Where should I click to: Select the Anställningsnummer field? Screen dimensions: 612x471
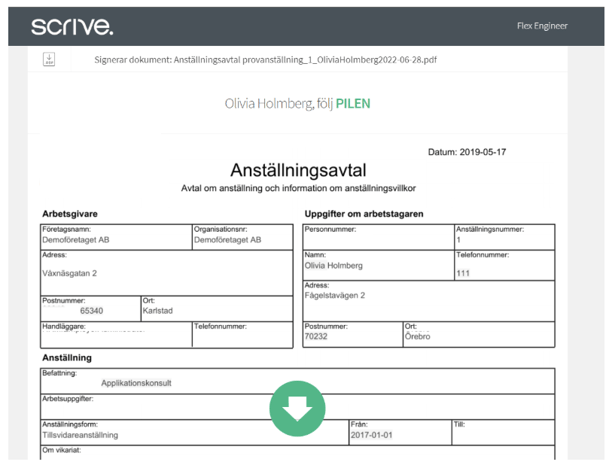point(503,236)
